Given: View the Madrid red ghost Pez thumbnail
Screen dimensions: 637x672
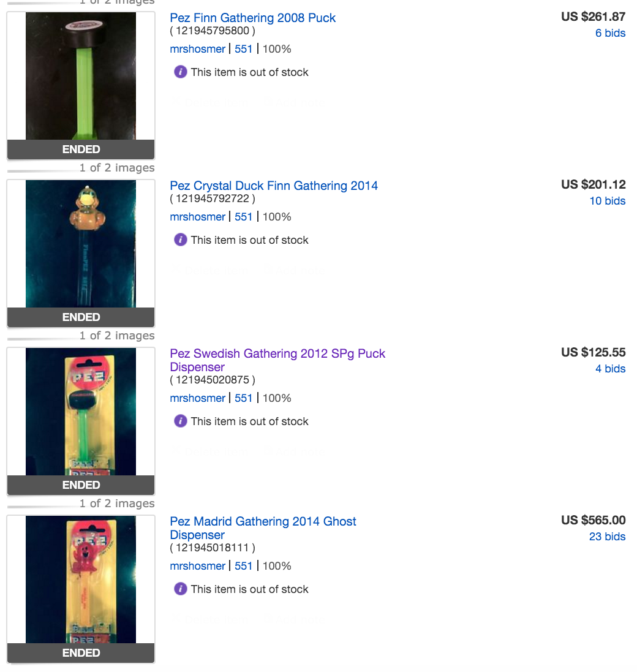Looking at the screenshot, I should pyautogui.click(x=81, y=580).
